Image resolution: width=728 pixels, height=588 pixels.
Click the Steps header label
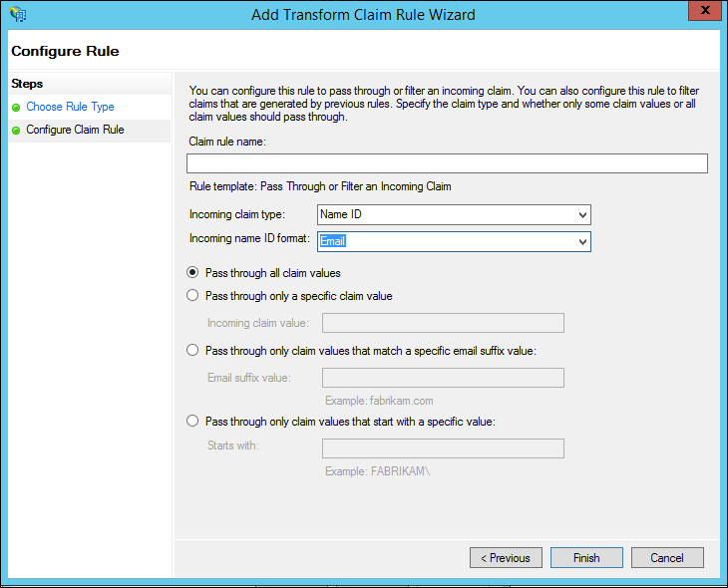click(27, 84)
